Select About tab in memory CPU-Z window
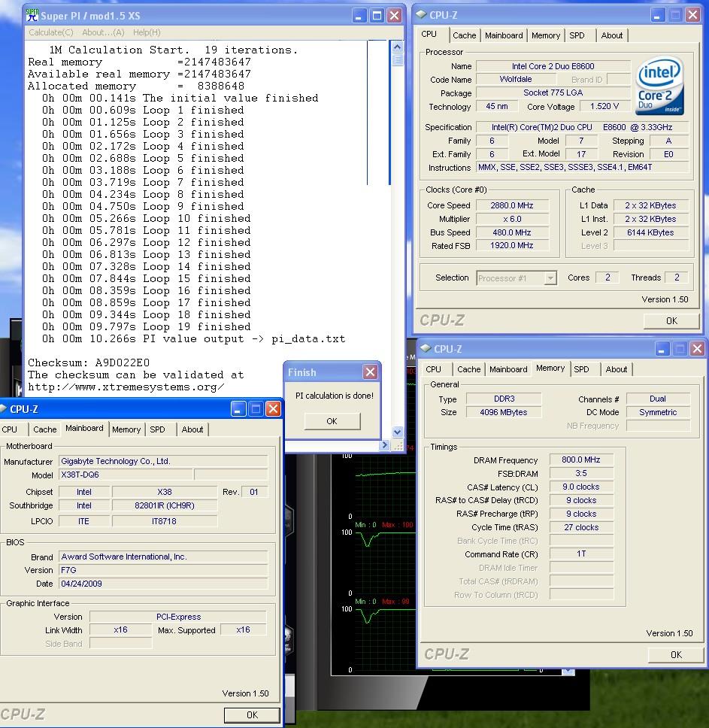Image resolution: width=709 pixels, height=728 pixels. click(617, 369)
